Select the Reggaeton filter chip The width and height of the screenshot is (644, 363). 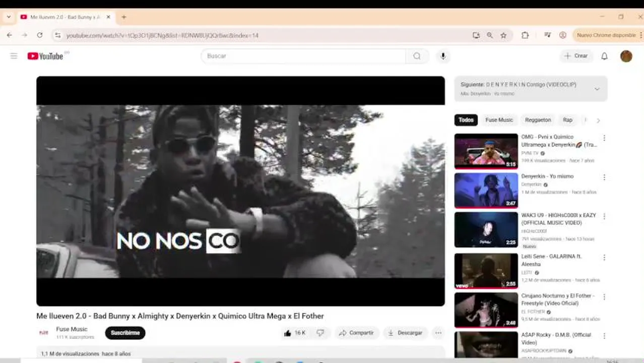pyautogui.click(x=538, y=120)
